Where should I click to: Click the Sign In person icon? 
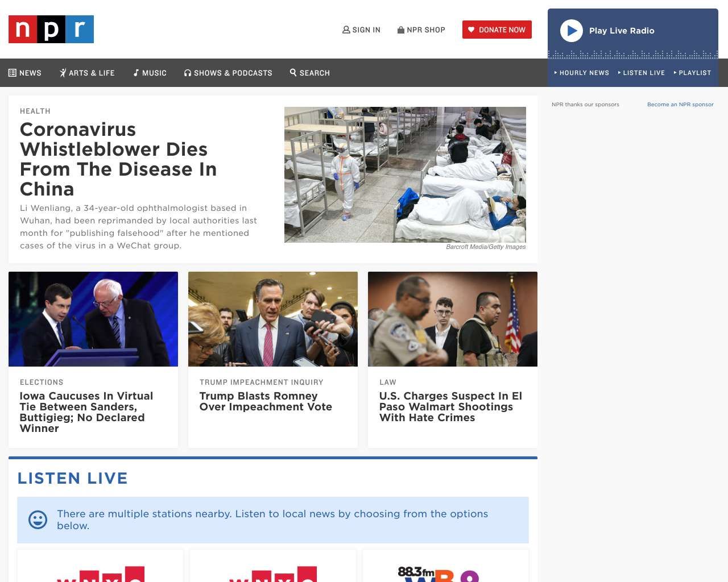(x=346, y=30)
